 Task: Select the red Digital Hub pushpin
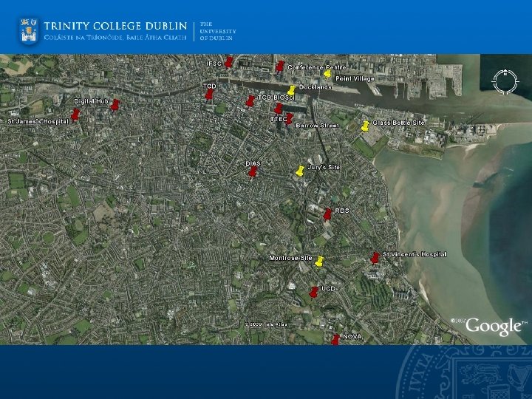115,105
